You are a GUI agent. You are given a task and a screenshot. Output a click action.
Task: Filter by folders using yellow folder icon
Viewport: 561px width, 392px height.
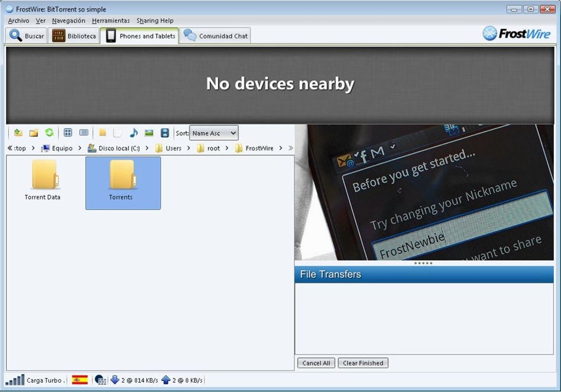tap(102, 132)
